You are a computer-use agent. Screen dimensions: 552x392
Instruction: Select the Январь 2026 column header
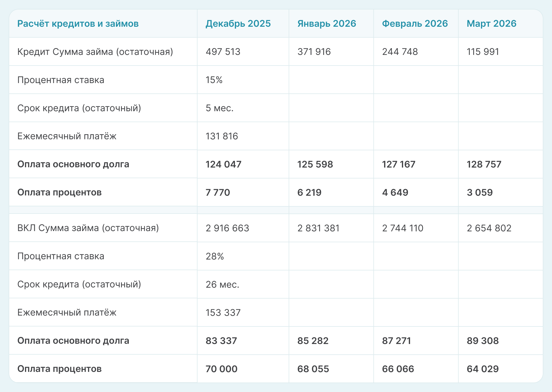[x=327, y=24]
